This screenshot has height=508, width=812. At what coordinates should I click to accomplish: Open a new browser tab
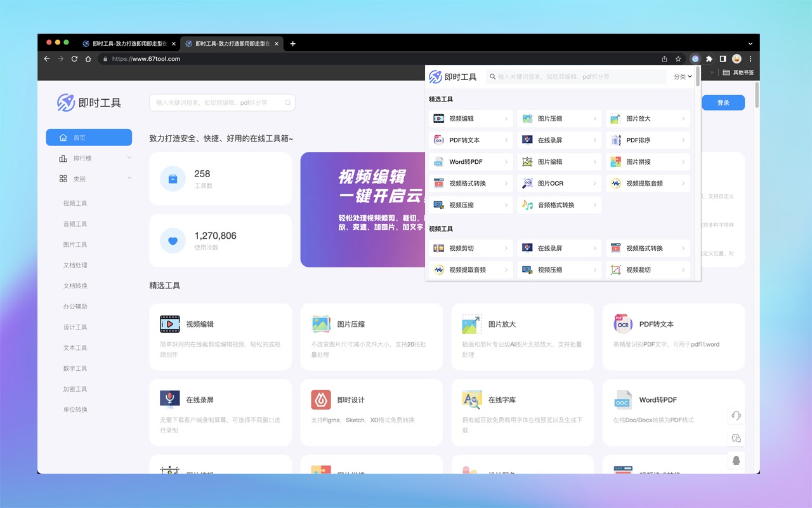[x=292, y=44]
